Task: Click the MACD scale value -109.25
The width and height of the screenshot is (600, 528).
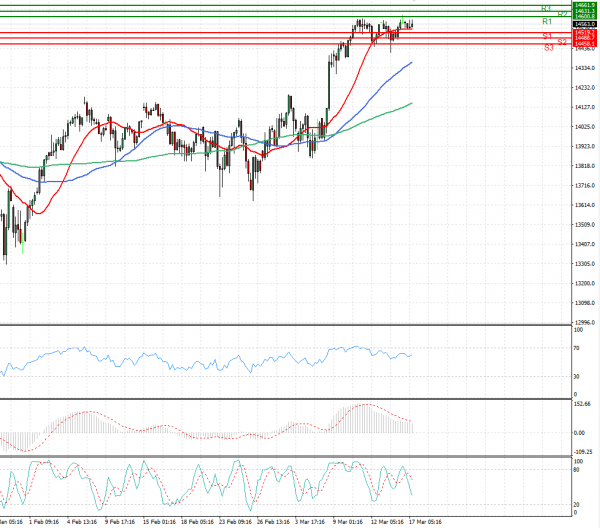Action: 583,452
